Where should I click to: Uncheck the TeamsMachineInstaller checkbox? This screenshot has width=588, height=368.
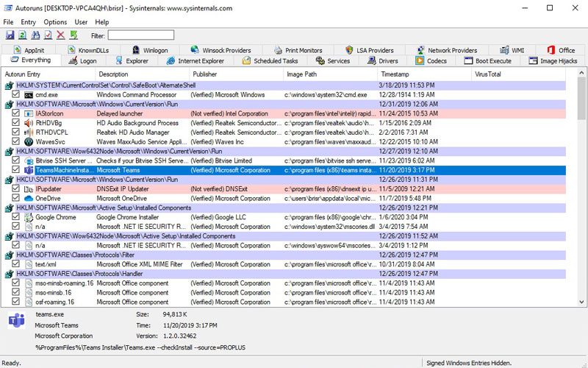coord(15,169)
